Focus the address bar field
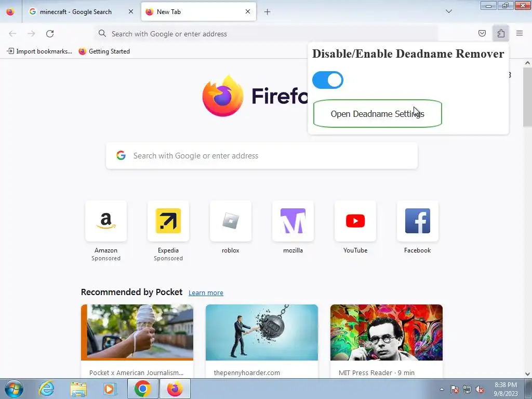This screenshot has width=532, height=399. point(267,34)
